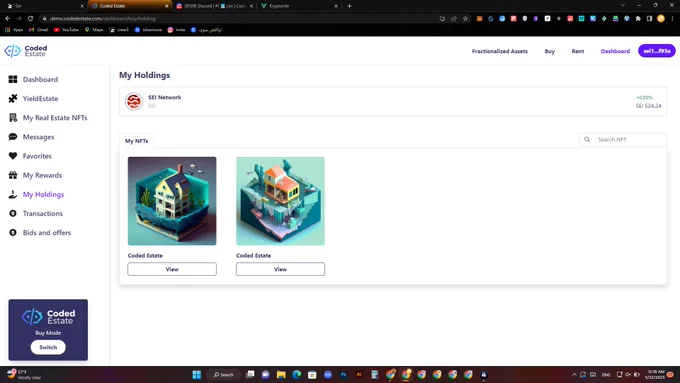Click the SEI 524.24 balance value
Image resolution: width=680 pixels, height=383 pixels.
(x=648, y=106)
